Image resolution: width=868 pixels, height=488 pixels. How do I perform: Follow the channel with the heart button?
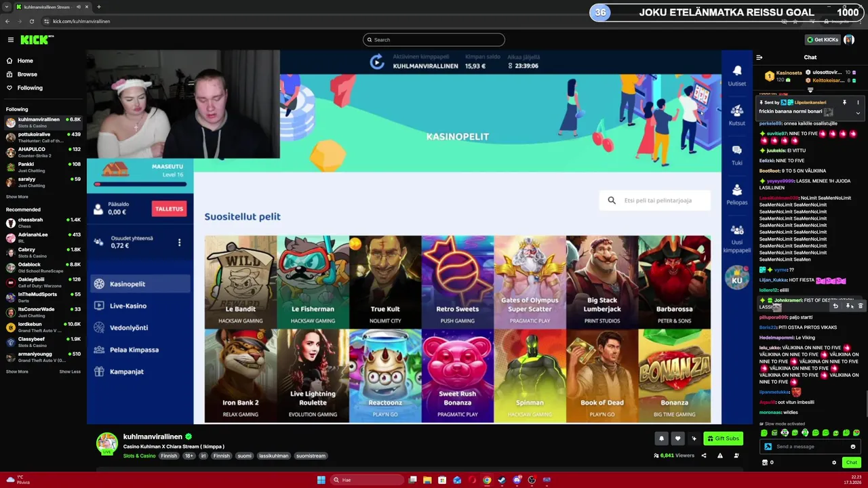[677, 439]
